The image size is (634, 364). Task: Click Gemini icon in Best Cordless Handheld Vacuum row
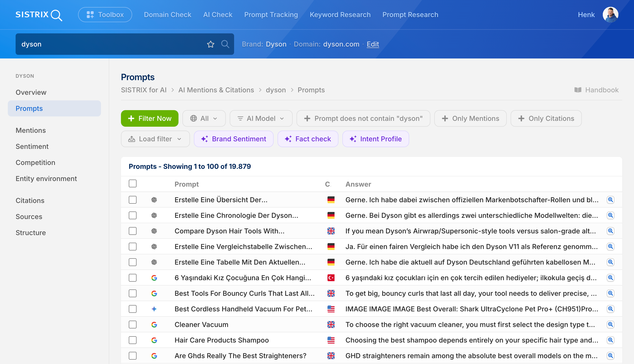[x=154, y=309]
